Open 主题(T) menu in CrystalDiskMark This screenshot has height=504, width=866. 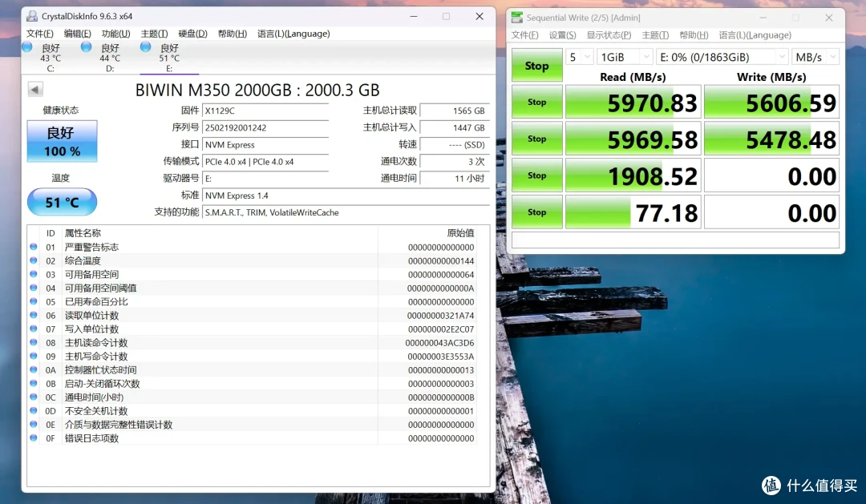tap(655, 34)
